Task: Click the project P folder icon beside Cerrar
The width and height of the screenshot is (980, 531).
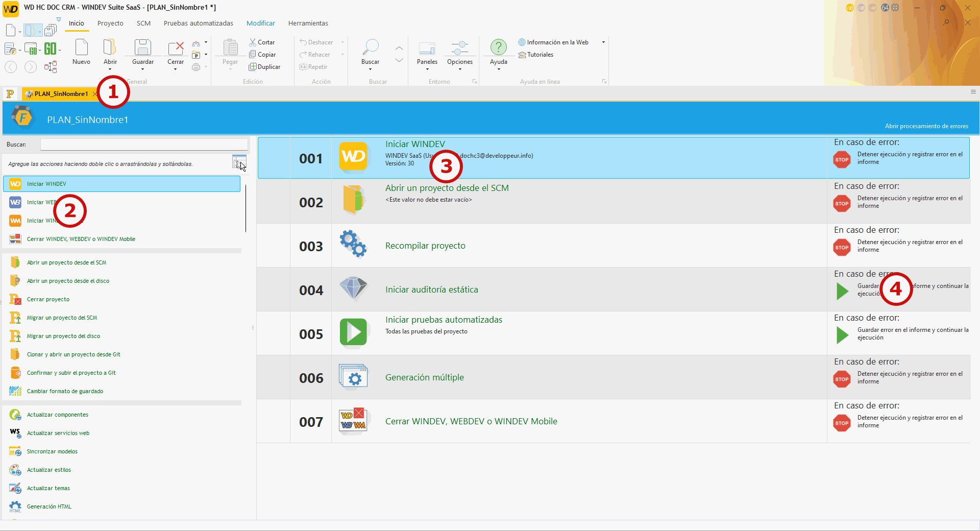Action: coord(196,55)
